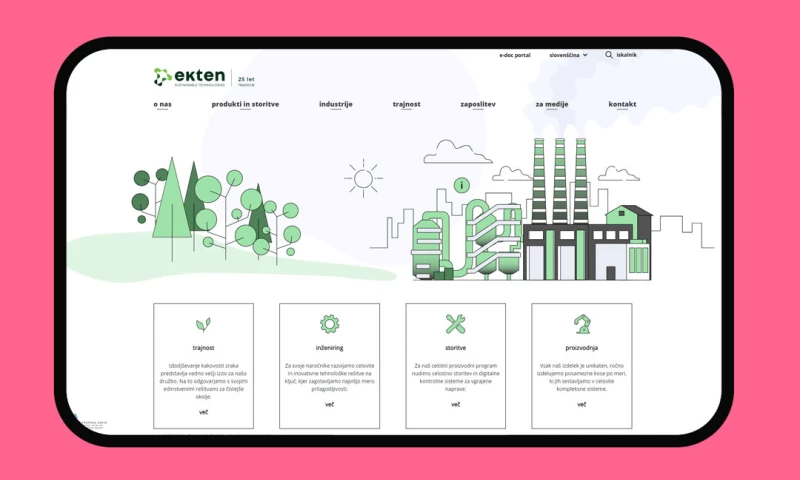Click the factory with three chimneys illustration

(532, 209)
